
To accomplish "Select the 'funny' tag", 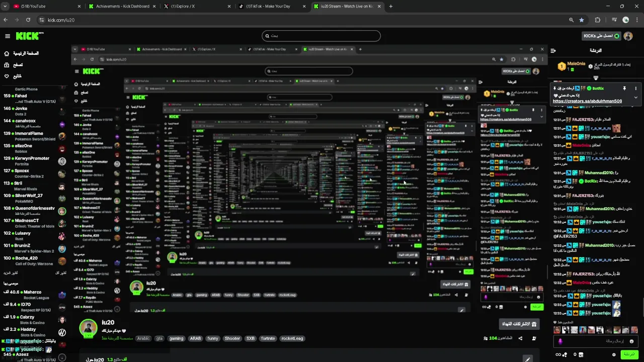I will (x=213, y=338).
